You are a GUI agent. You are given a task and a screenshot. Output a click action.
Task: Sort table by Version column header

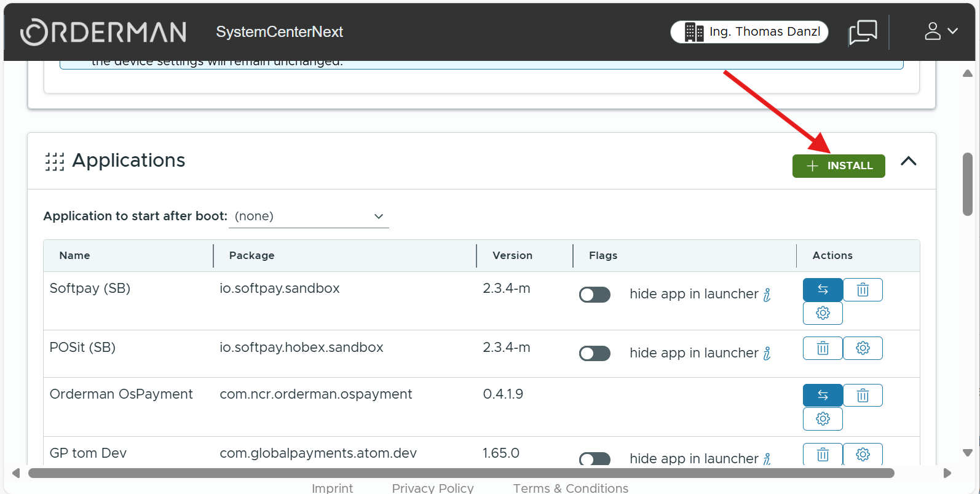[x=512, y=255]
